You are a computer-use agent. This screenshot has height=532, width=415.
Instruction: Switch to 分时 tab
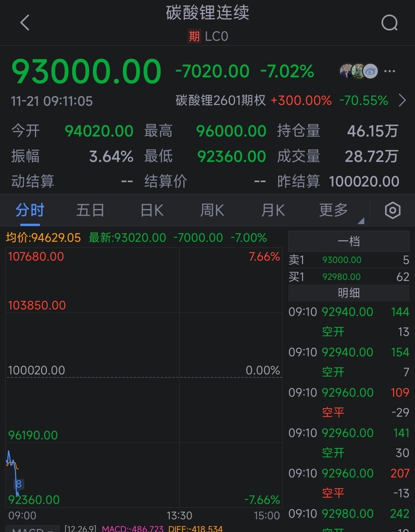pos(30,211)
